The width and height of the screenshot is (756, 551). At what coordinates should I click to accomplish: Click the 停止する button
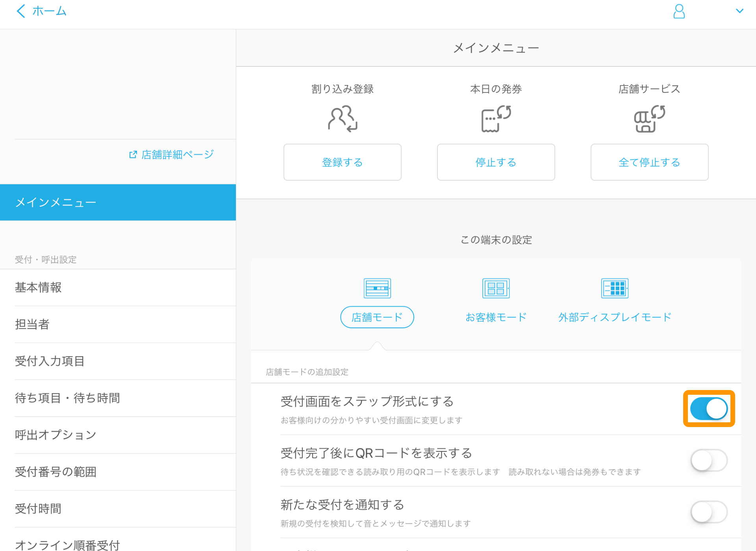click(496, 162)
